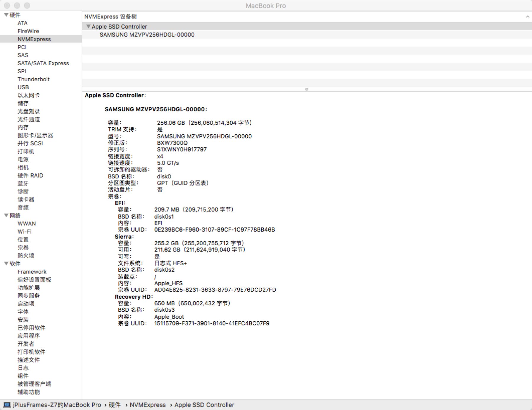Select 开发者 in the sidebar
532x410 pixels.
[x=26, y=344]
